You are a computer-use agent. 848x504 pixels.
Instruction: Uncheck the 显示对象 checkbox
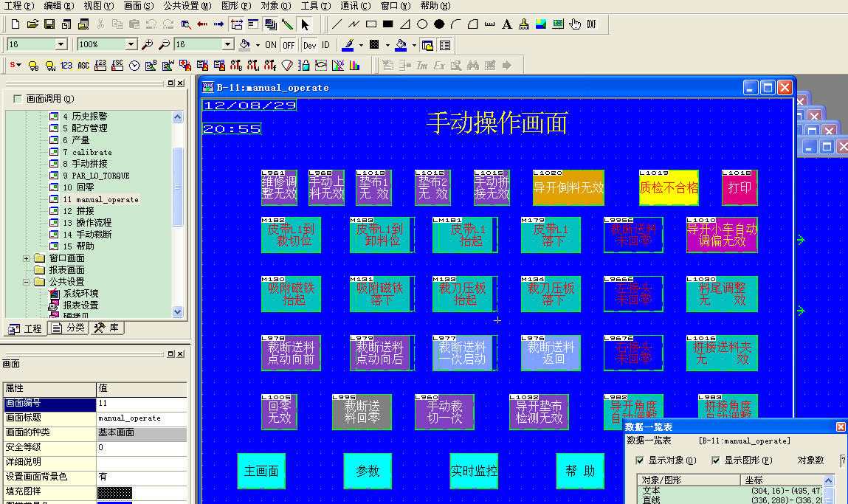click(x=640, y=460)
